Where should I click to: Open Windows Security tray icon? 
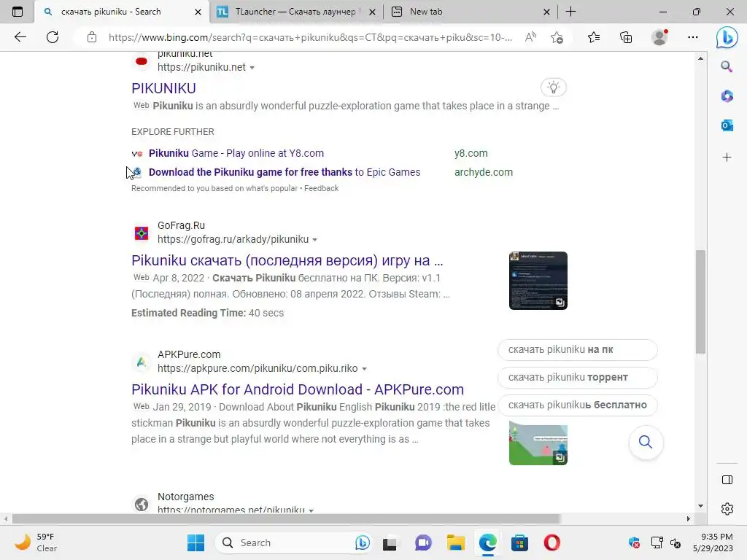click(x=634, y=542)
